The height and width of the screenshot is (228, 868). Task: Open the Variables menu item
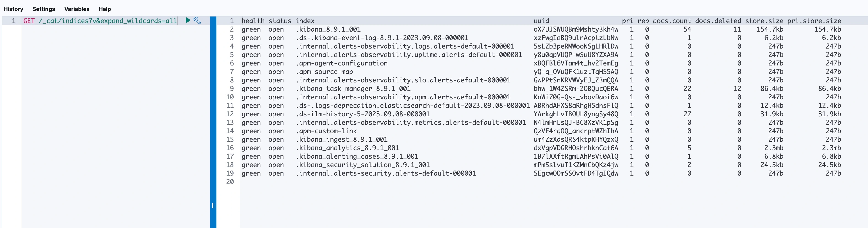coord(77,9)
